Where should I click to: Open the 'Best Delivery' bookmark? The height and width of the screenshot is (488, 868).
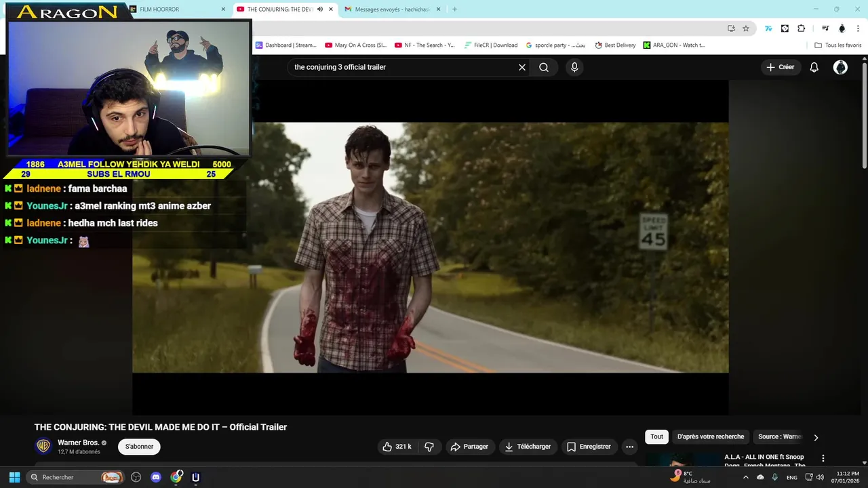coord(615,45)
